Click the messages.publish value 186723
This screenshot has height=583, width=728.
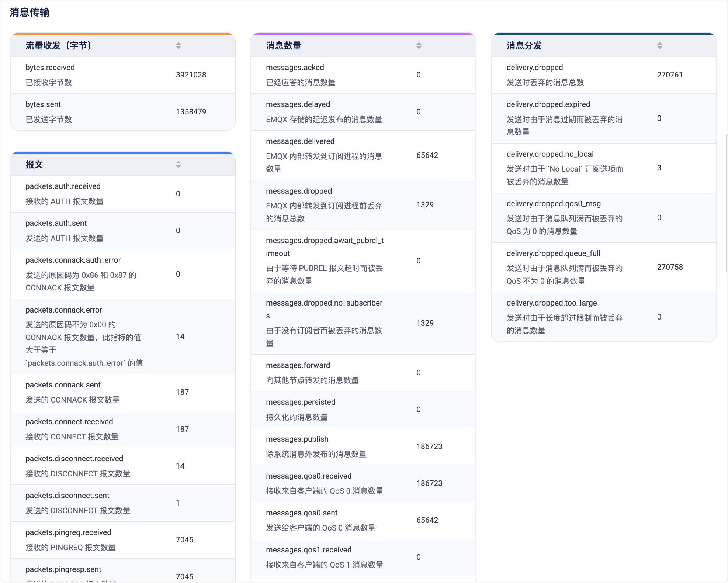pos(429,446)
